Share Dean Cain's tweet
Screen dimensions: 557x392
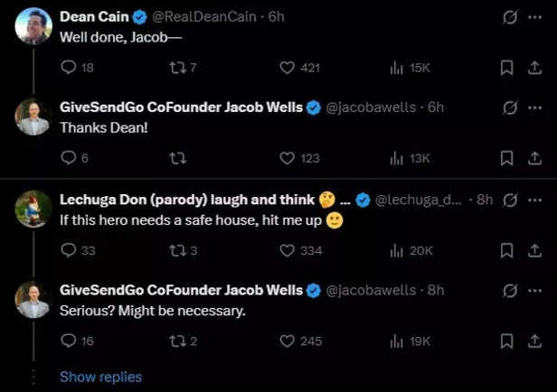tap(533, 68)
